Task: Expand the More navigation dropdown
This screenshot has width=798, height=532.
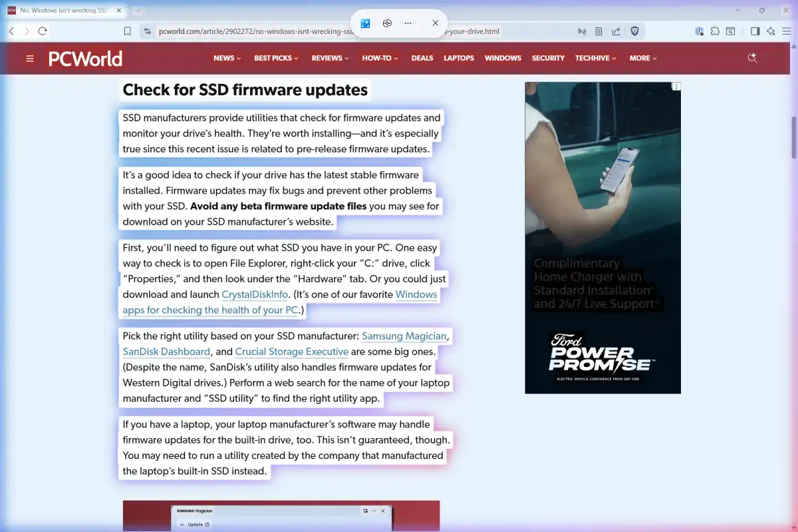Action: [642, 59]
